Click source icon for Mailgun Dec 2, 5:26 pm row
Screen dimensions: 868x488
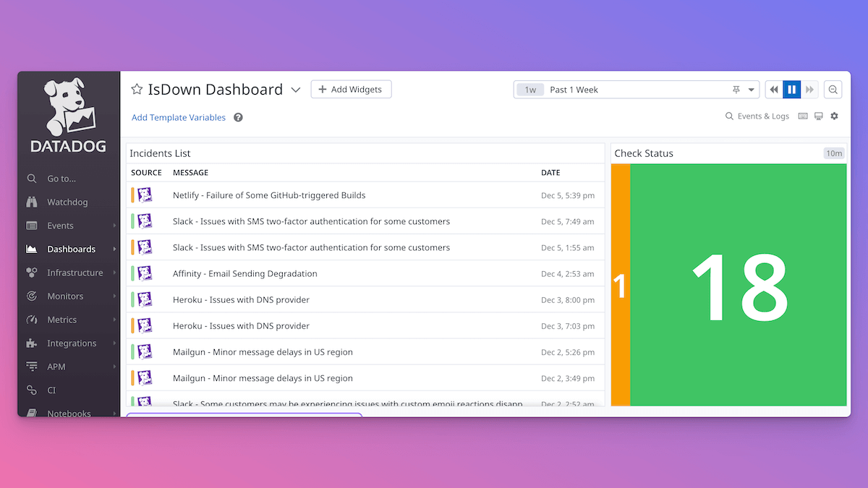[x=145, y=352]
